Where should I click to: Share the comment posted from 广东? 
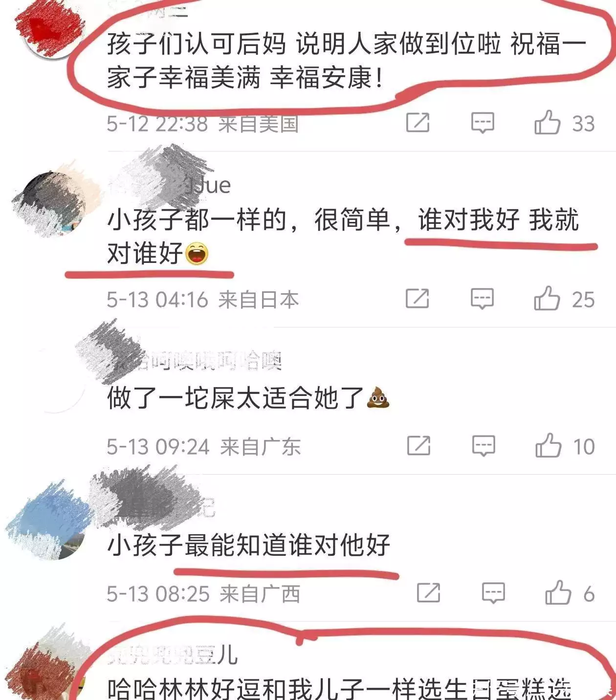(419, 445)
